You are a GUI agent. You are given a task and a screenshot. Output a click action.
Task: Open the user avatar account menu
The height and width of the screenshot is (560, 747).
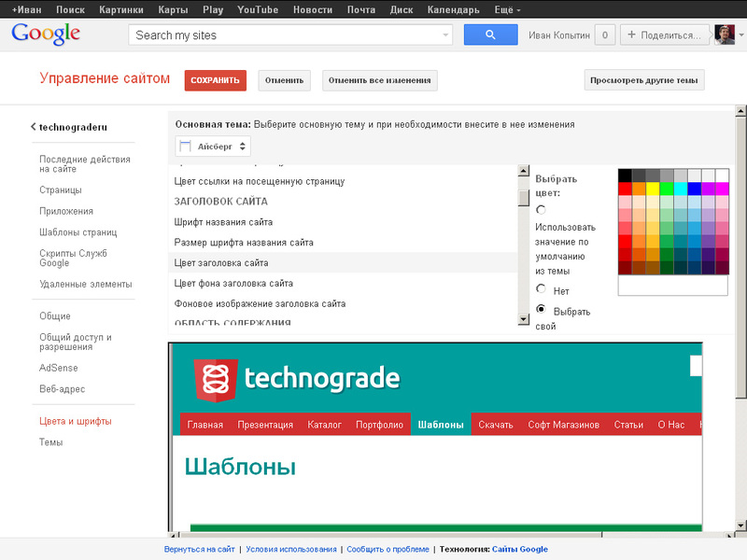coord(725,35)
